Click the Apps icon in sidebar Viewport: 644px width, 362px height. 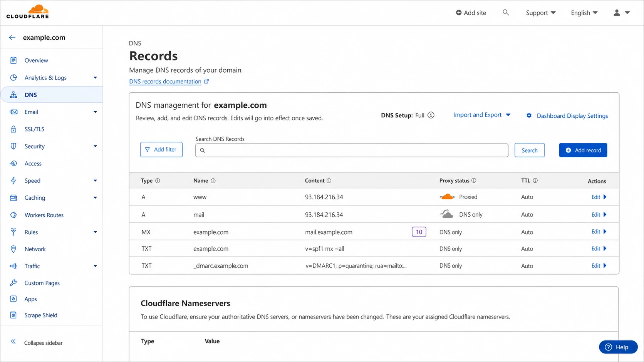click(13, 299)
